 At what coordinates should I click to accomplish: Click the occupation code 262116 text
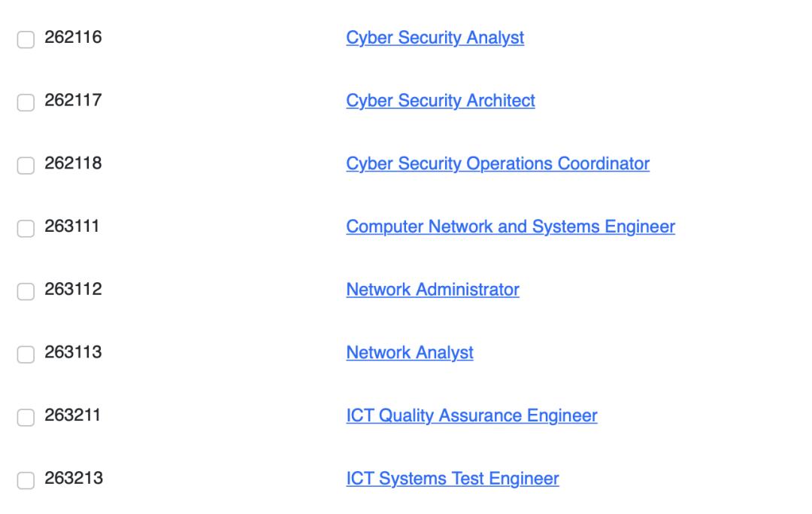pos(74,38)
